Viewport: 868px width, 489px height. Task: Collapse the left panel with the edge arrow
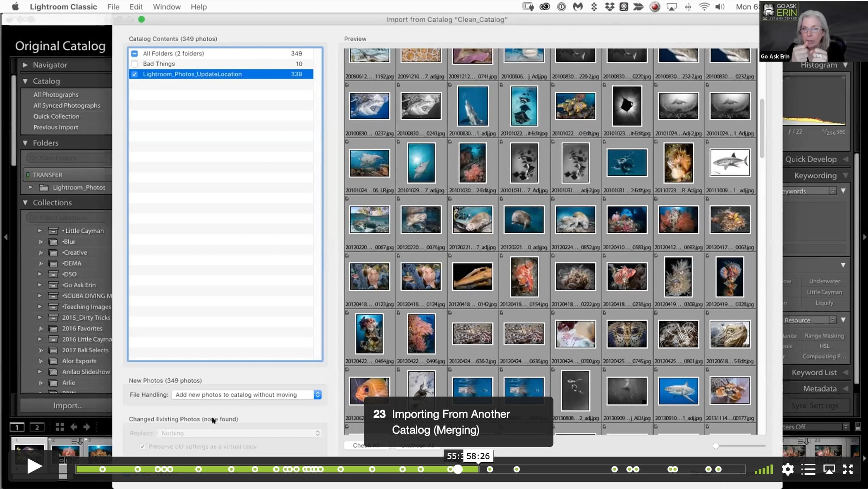click(x=6, y=237)
